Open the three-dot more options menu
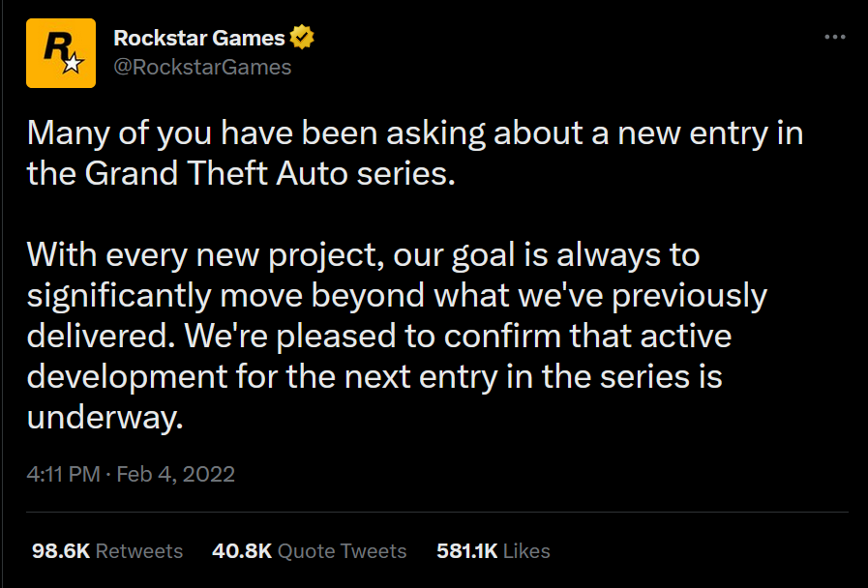The width and height of the screenshot is (868, 588). point(834,38)
